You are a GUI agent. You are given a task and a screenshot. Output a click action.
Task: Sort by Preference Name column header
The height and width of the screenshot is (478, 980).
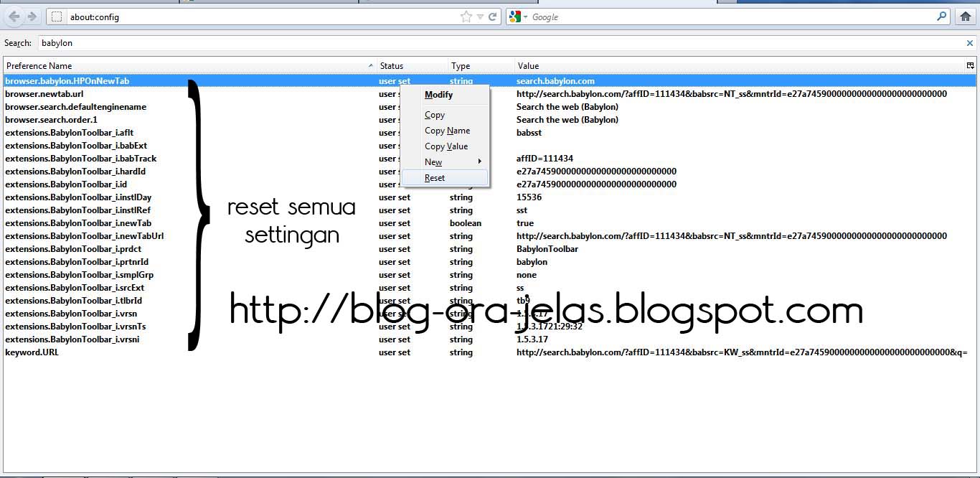190,65
